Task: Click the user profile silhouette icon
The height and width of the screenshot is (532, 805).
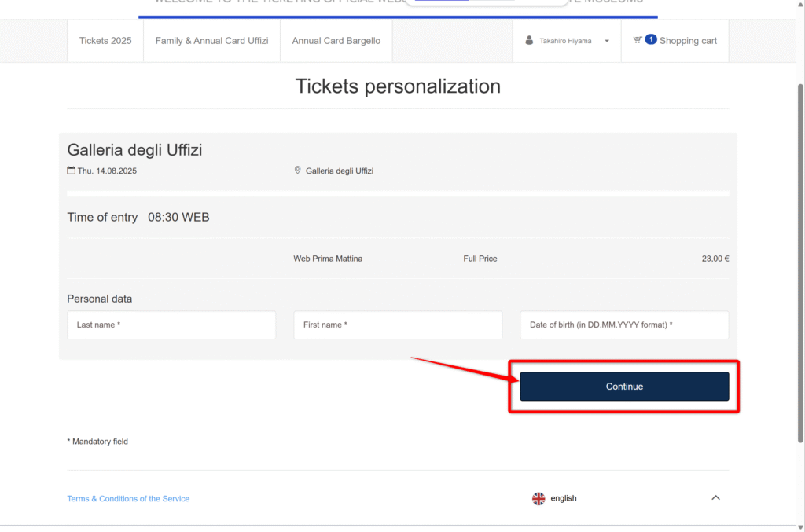Action: [529, 40]
